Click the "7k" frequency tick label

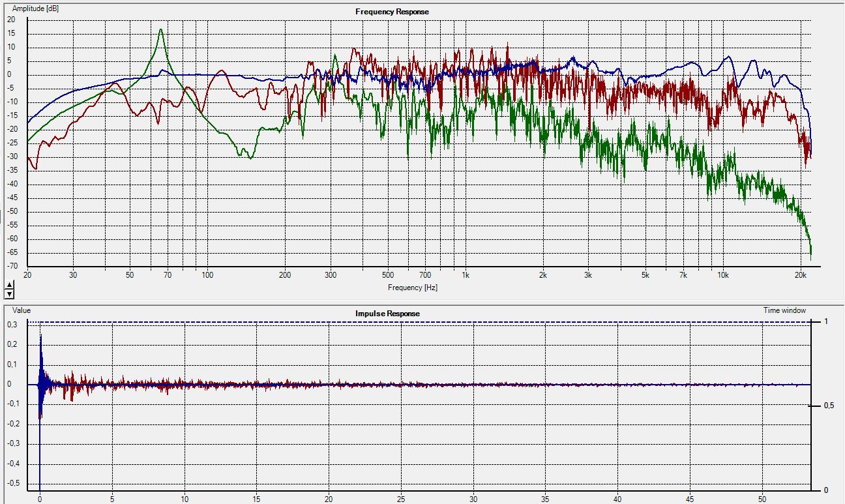click(683, 275)
